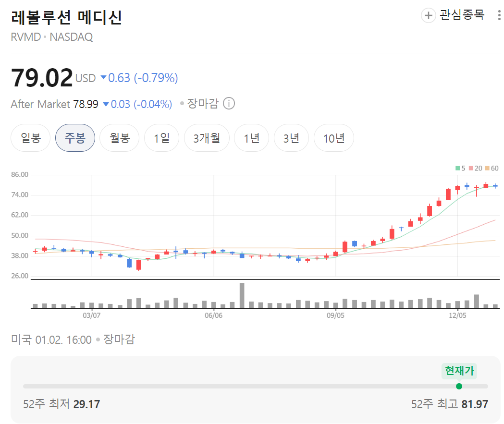Screen dimensions: 504x424
Task: Click the 03/07 date axis label
Action: 92,315
